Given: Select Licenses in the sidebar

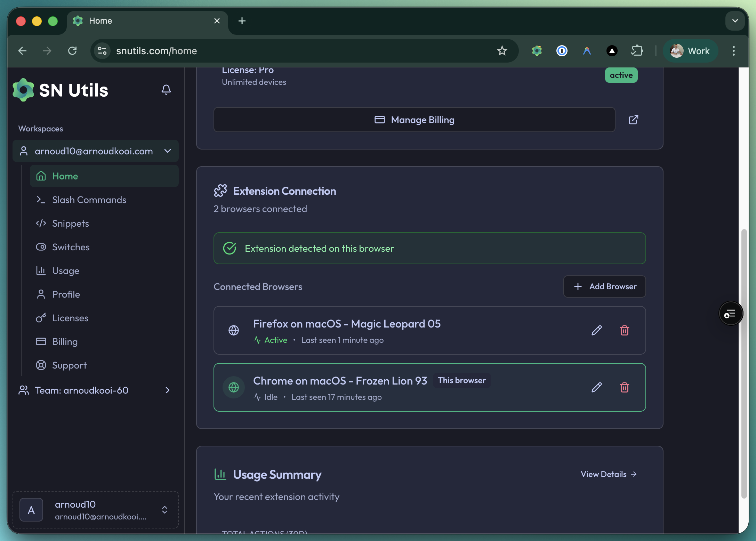Looking at the screenshot, I should coord(70,318).
